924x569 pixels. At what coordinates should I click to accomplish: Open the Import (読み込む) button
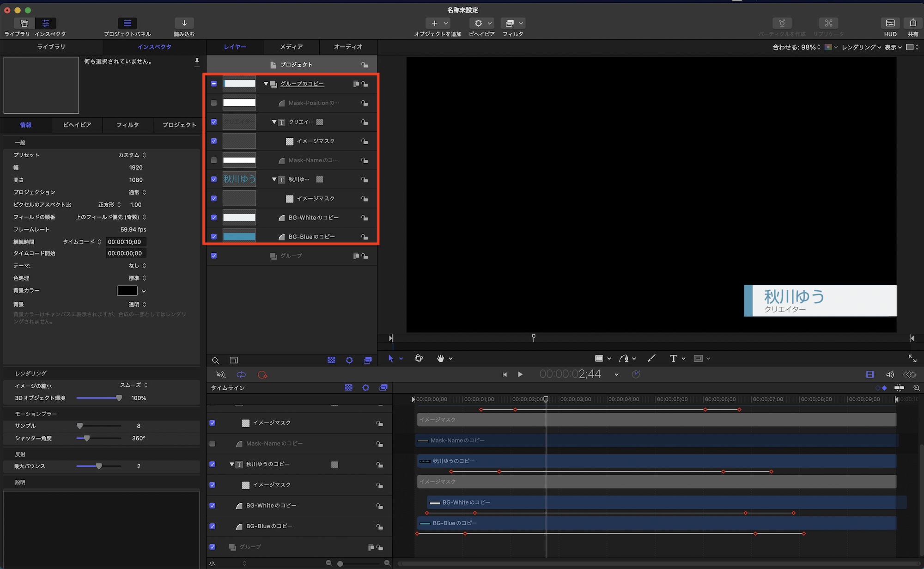coord(184,23)
